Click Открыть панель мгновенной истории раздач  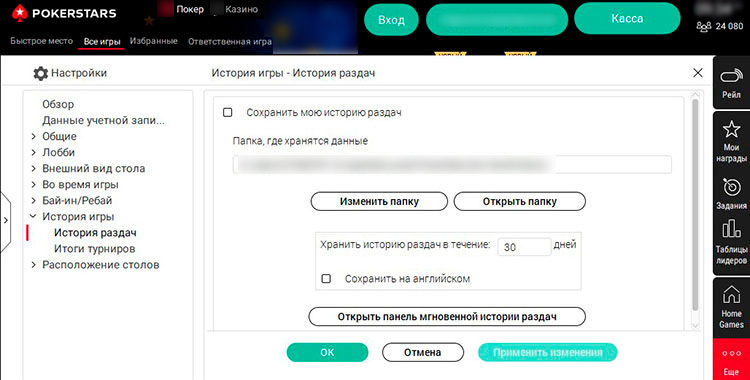447,317
